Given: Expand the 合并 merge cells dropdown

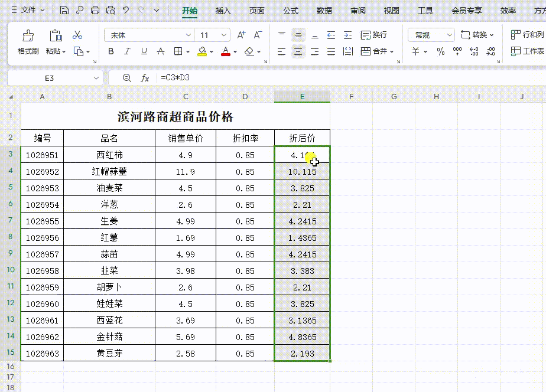Looking at the screenshot, I should tap(392, 51).
